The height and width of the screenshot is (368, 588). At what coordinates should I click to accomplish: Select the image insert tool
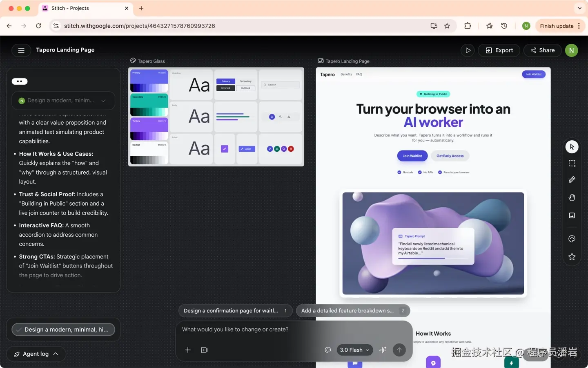click(572, 215)
